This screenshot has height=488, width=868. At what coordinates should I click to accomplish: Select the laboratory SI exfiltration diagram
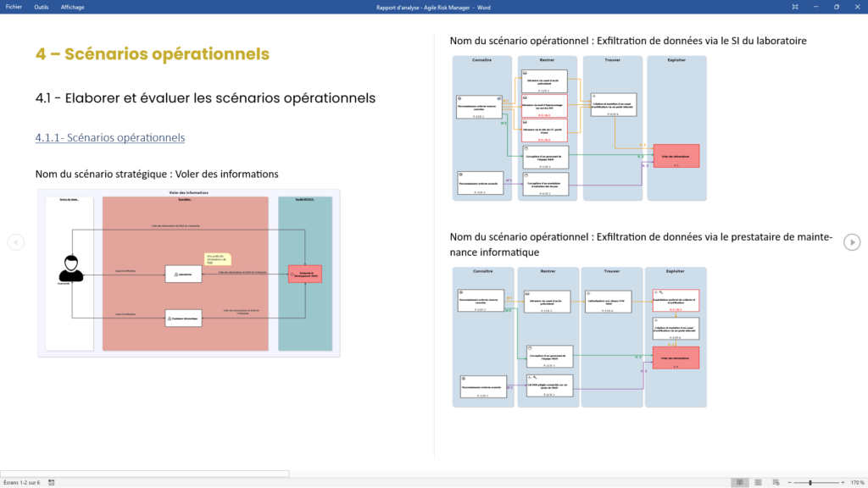click(x=578, y=128)
